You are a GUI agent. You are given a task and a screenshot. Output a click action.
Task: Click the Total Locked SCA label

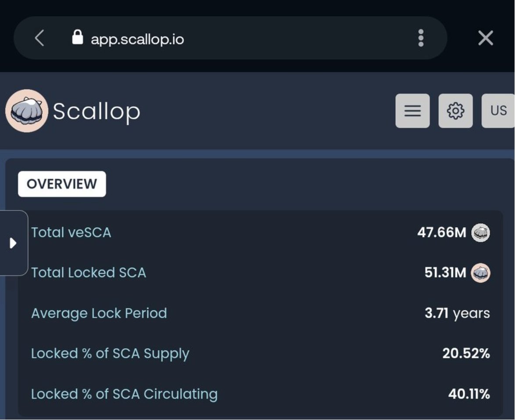pyautogui.click(x=89, y=273)
